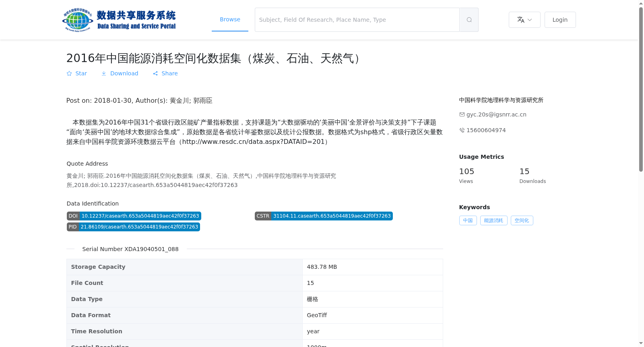Click the star icon beside Star
Screen dimensions: 644x347
[69, 73]
